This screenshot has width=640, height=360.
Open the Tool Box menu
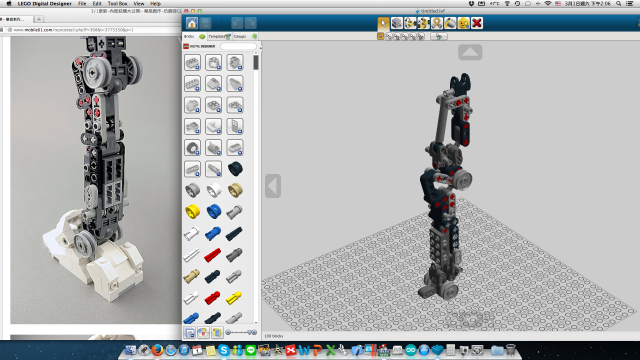pyautogui.click(x=117, y=3)
